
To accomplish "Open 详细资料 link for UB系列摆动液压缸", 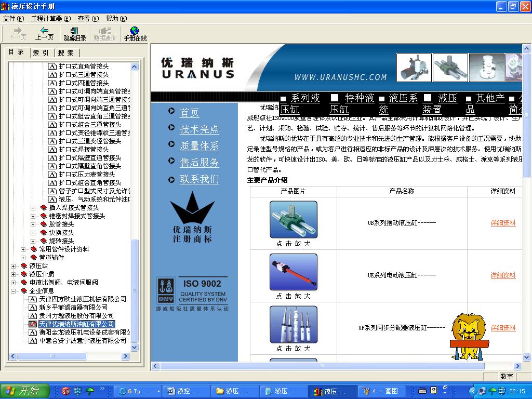I will (x=503, y=223).
